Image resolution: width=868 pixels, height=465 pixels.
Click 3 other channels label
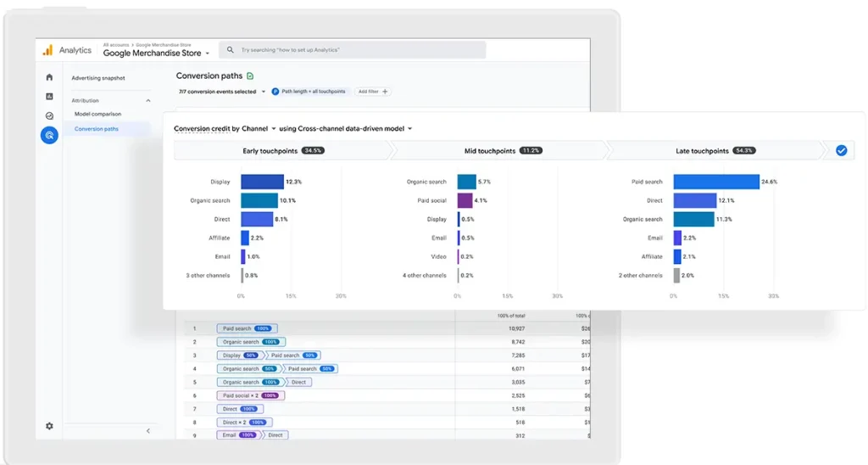(x=208, y=276)
